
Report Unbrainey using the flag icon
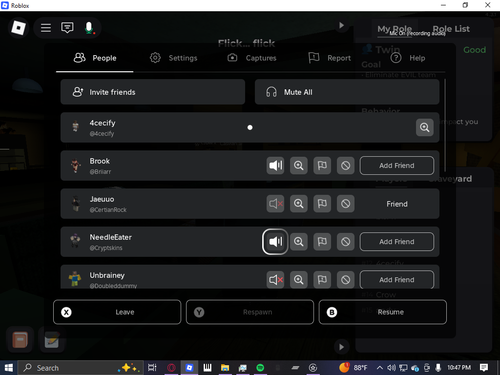[x=322, y=279]
